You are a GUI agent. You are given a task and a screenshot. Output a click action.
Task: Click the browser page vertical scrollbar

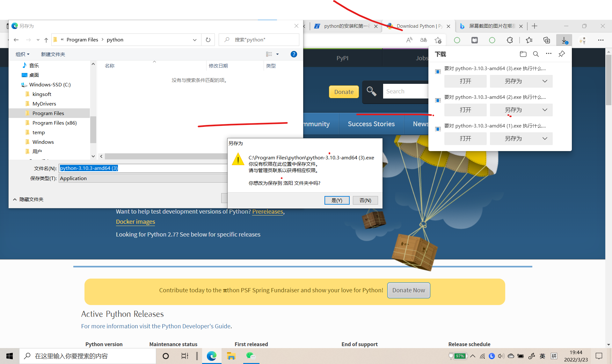pyautogui.click(x=608, y=80)
